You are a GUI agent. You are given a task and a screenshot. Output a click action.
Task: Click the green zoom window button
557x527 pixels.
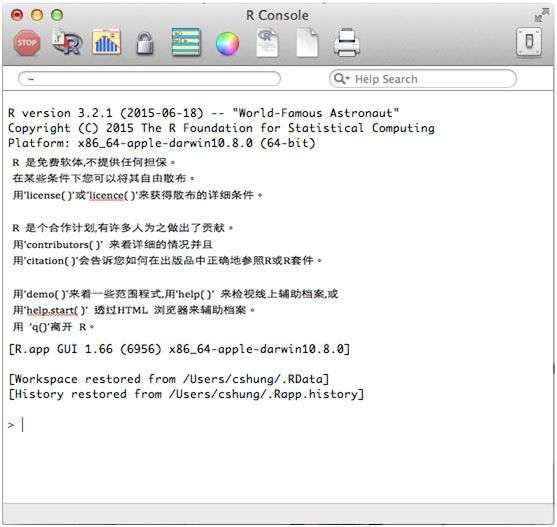57,15
